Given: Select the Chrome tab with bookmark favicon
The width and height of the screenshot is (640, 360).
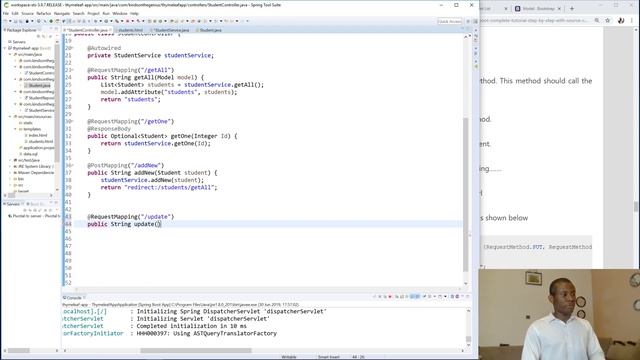Looking at the screenshot, I should point(538,9).
